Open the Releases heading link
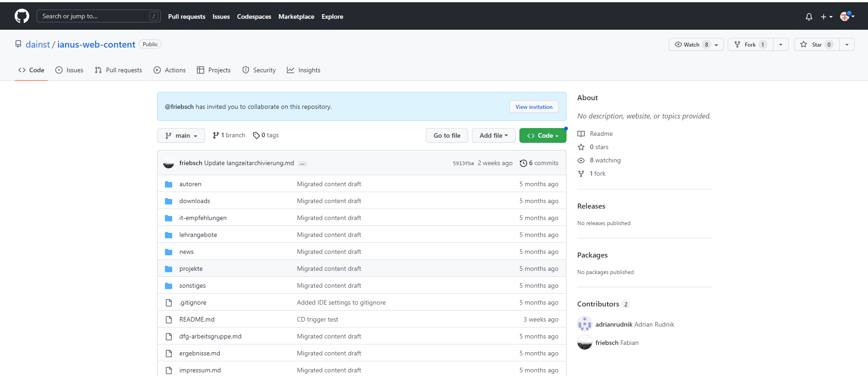 coord(591,206)
